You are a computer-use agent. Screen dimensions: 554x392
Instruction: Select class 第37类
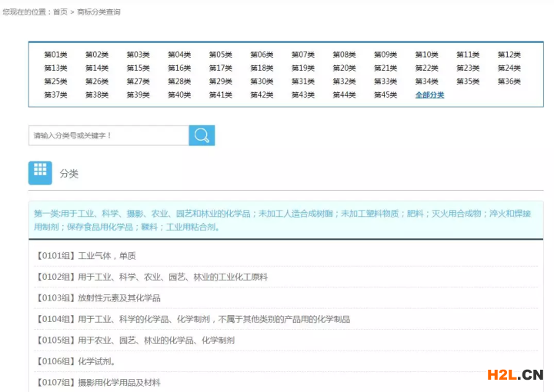tap(55, 95)
